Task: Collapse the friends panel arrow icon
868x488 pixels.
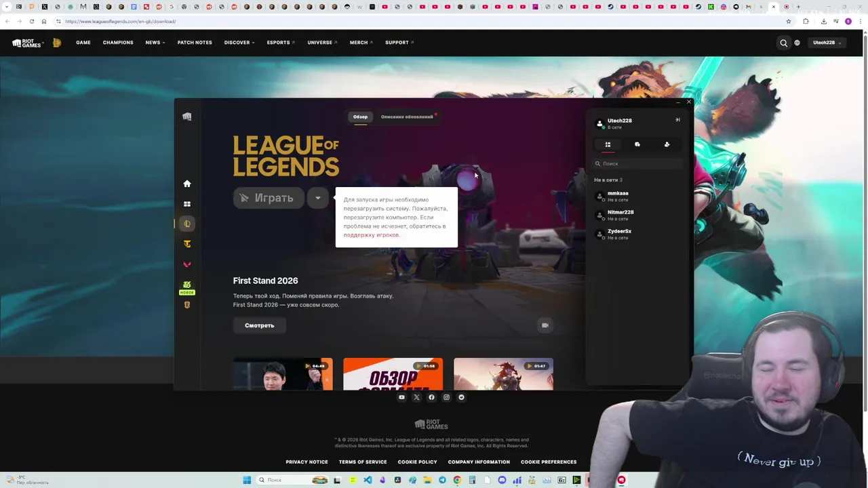Action: [x=677, y=120]
